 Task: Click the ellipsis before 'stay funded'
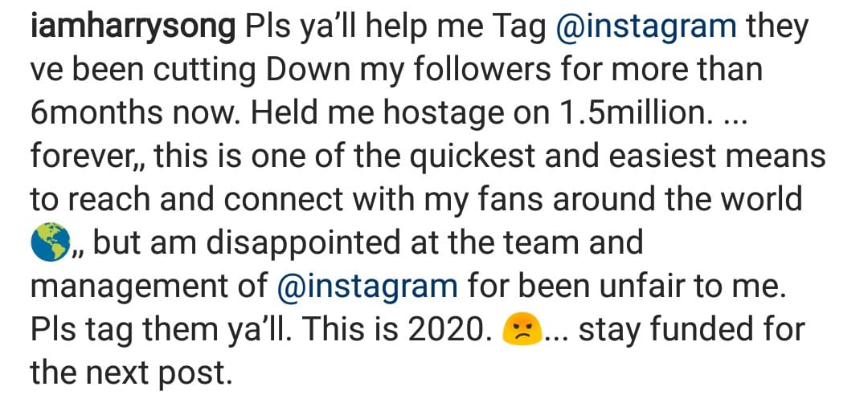(557, 330)
